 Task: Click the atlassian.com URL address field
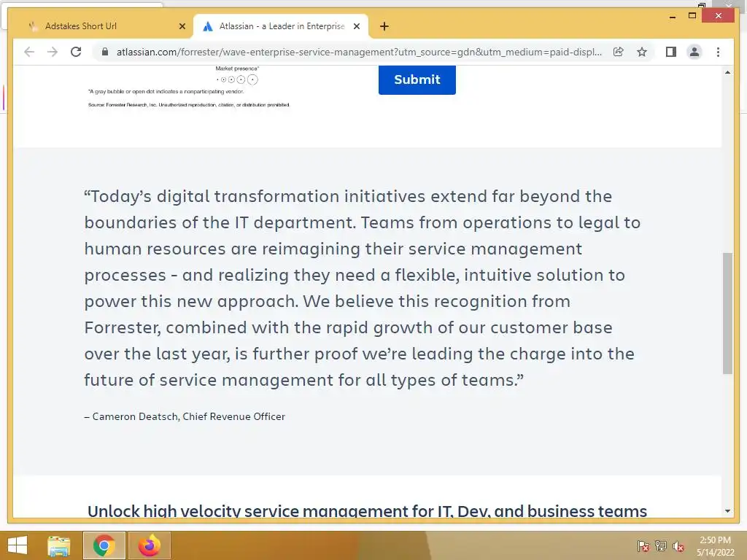point(359,52)
